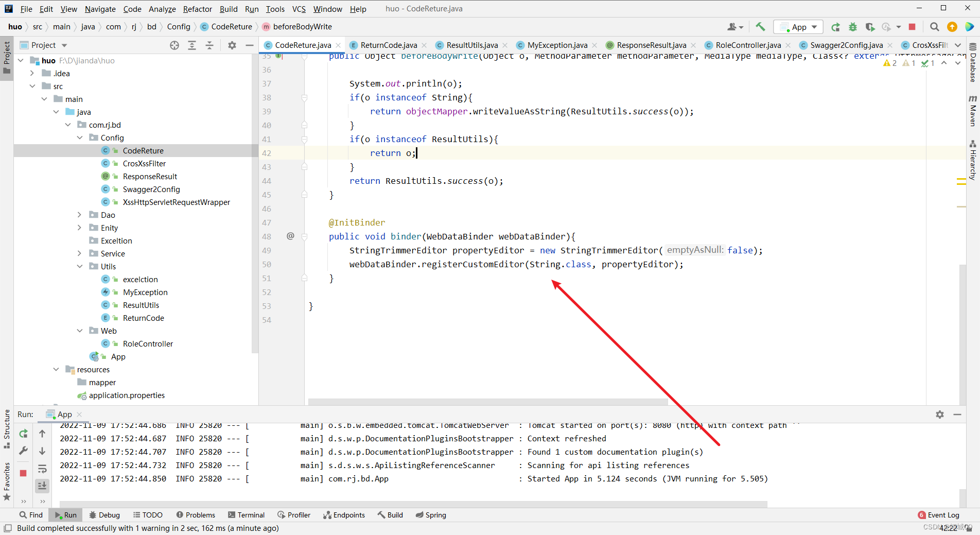
Task: Open the Database side panel
Action: point(973,62)
